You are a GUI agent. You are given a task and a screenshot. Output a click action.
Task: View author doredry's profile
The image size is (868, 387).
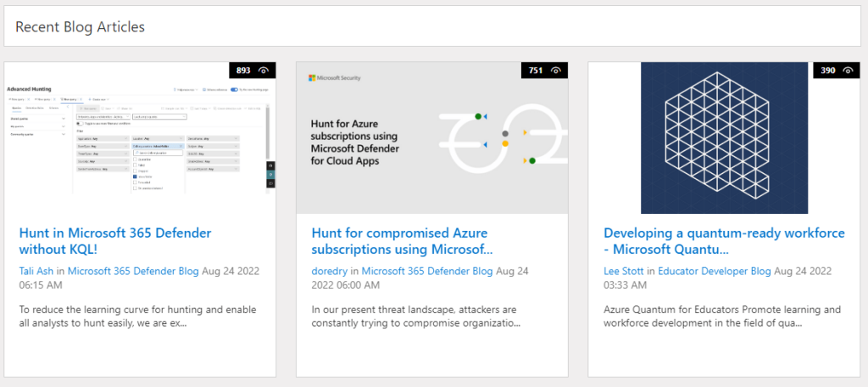331,271
